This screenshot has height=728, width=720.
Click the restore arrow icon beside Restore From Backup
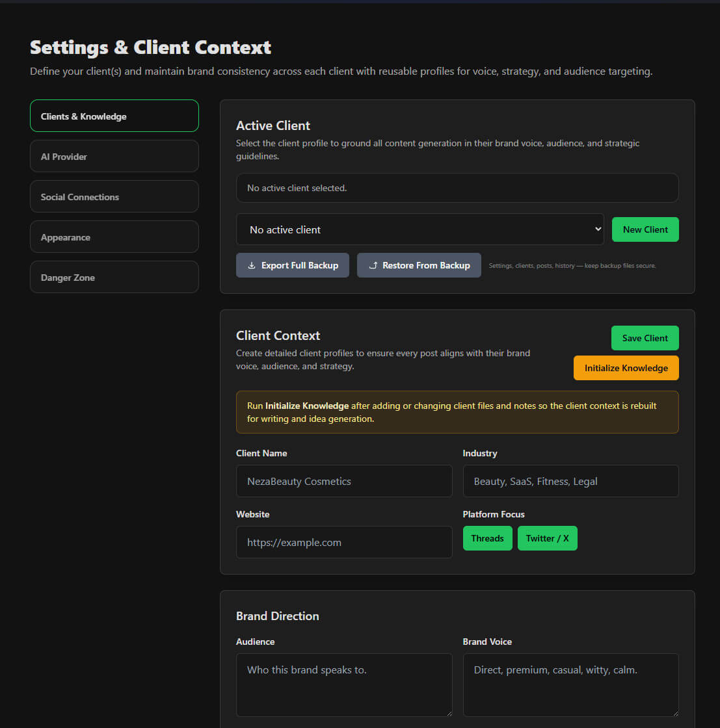click(373, 265)
